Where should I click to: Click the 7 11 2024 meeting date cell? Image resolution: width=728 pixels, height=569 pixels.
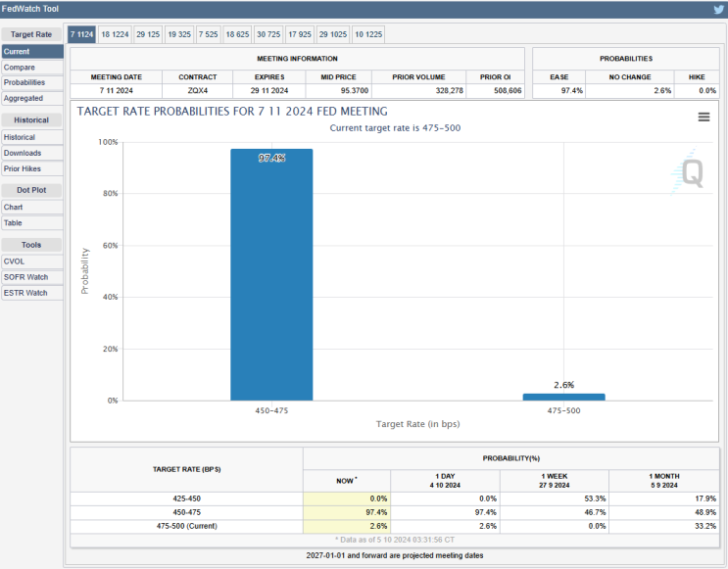116,91
